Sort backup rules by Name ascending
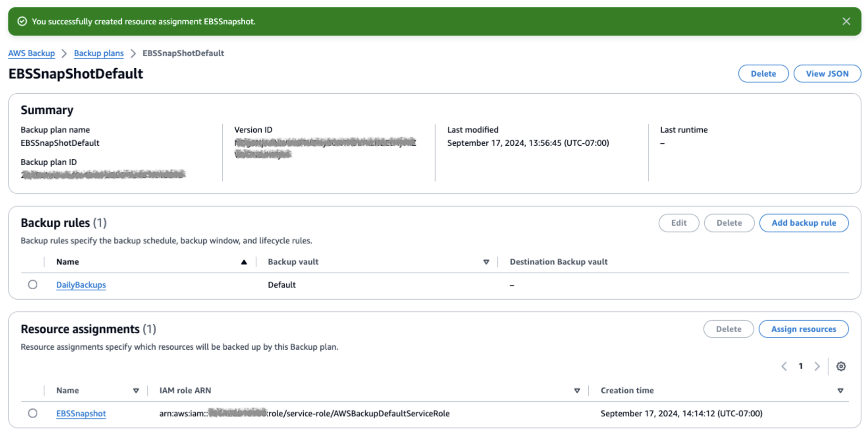This screenshot has width=868, height=437. pos(244,262)
